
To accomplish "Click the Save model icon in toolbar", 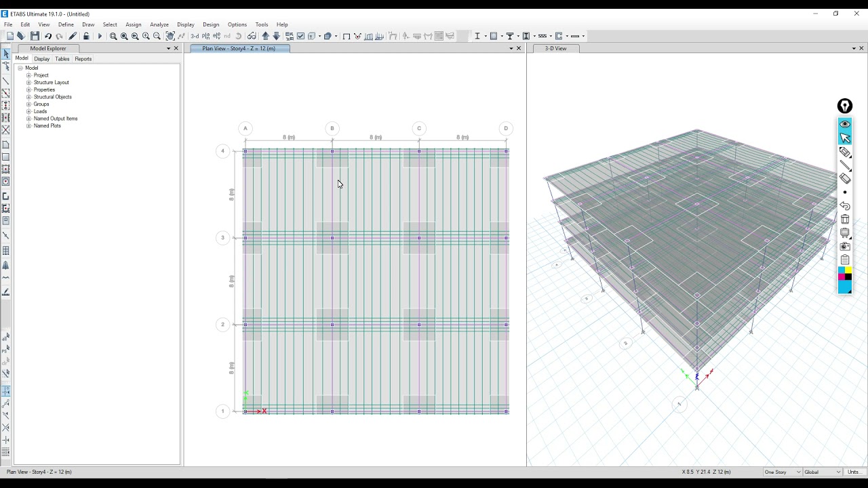I will (x=35, y=36).
